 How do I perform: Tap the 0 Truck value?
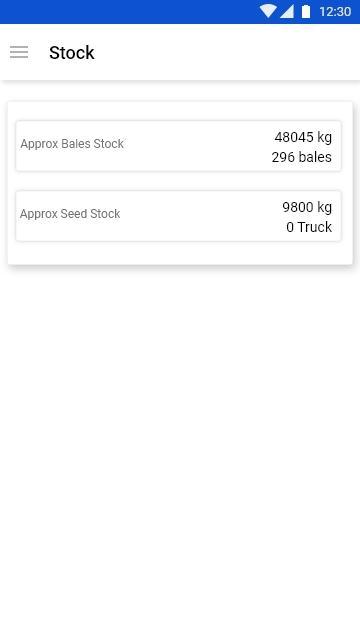309,227
